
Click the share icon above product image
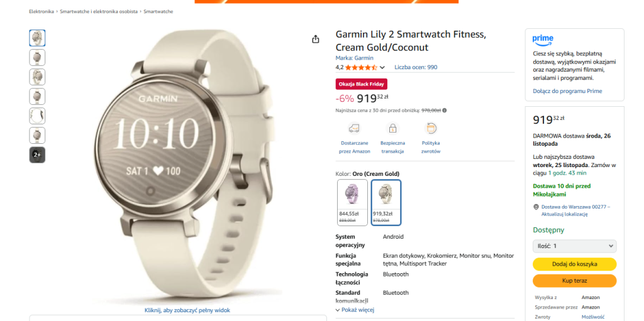(x=316, y=40)
